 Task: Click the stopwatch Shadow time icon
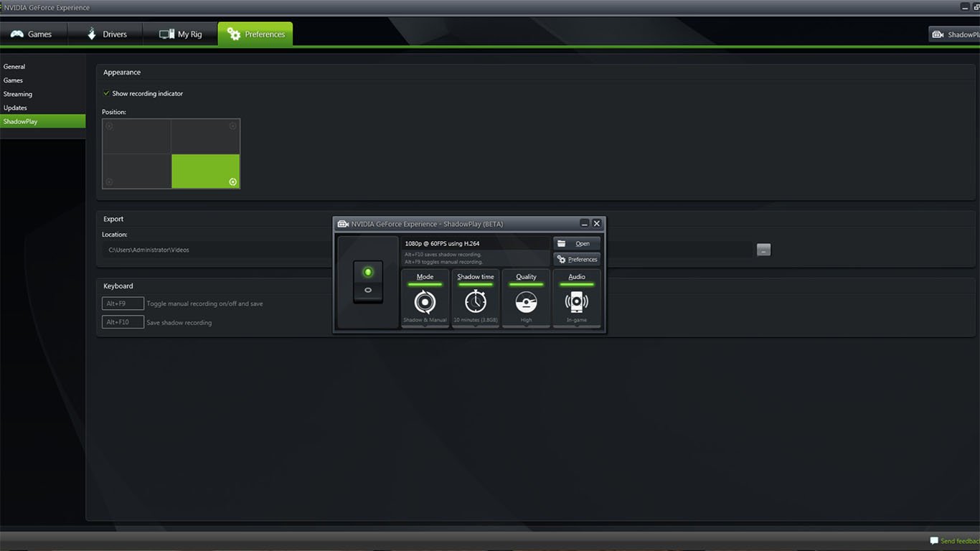pyautogui.click(x=476, y=301)
